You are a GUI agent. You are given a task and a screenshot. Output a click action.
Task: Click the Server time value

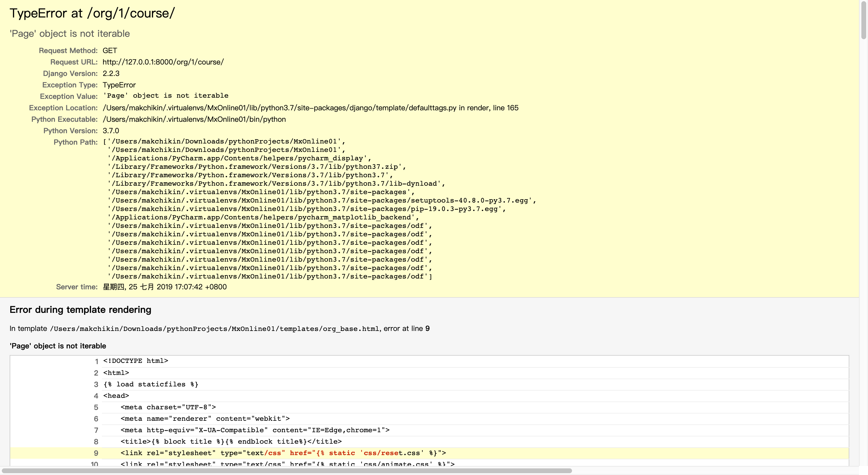[165, 287]
